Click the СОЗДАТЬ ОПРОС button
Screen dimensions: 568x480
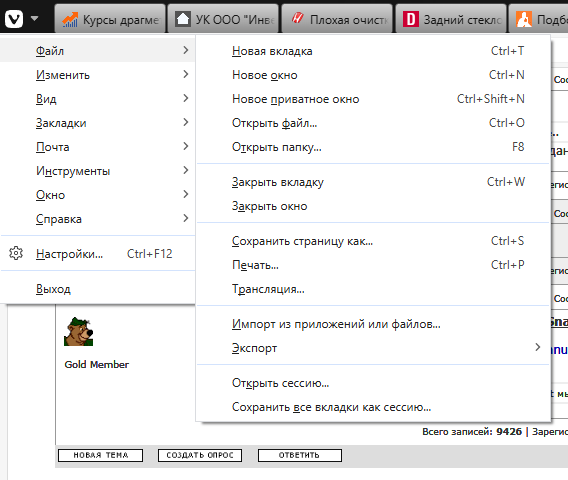[200, 455]
